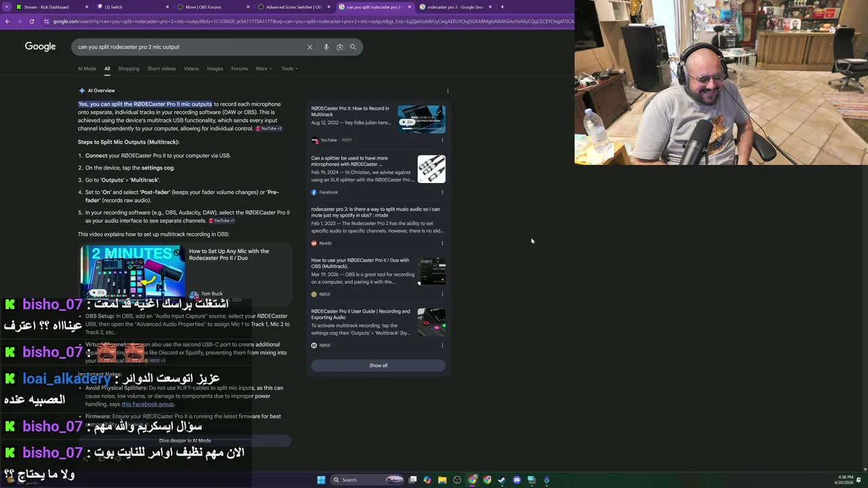This screenshot has height=488, width=868.
Task: Open AI Overview three-dot options menu
Action: 448,91
